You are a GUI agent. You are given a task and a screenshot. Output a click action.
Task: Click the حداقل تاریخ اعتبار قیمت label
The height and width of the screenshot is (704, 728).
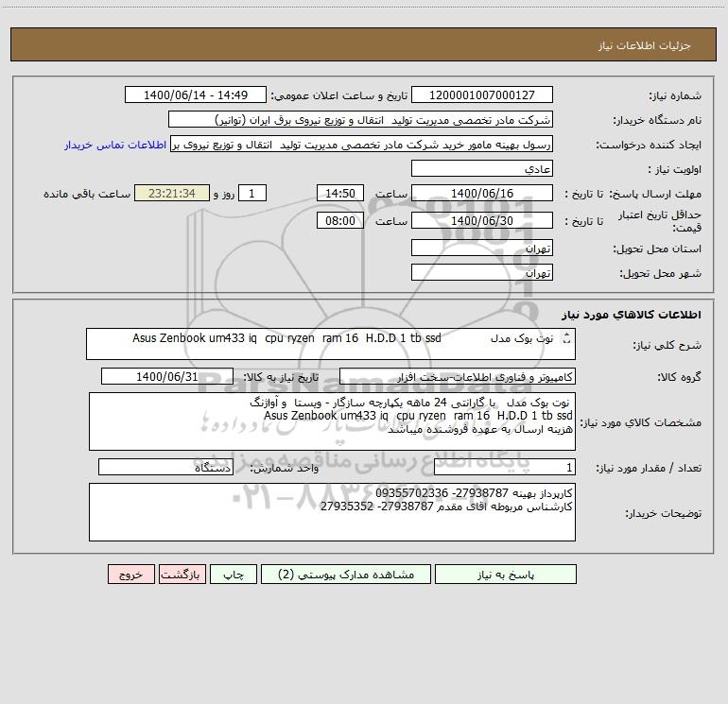click(x=660, y=221)
